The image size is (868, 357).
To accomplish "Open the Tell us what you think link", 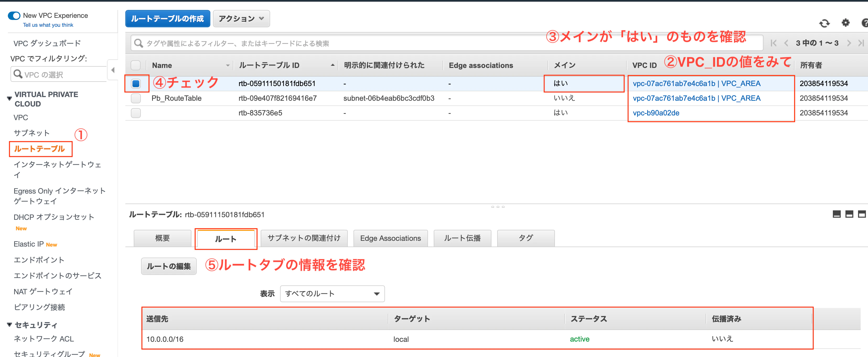I will click(48, 25).
